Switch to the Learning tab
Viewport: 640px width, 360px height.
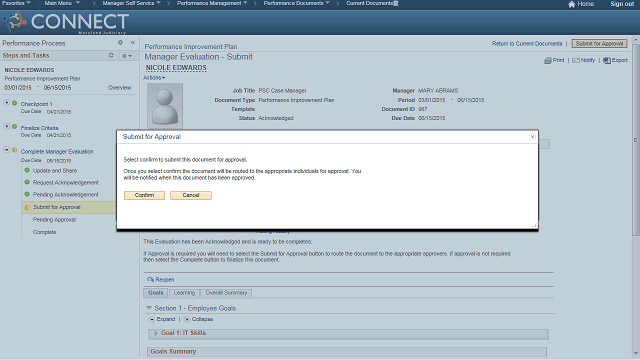(x=184, y=293)
